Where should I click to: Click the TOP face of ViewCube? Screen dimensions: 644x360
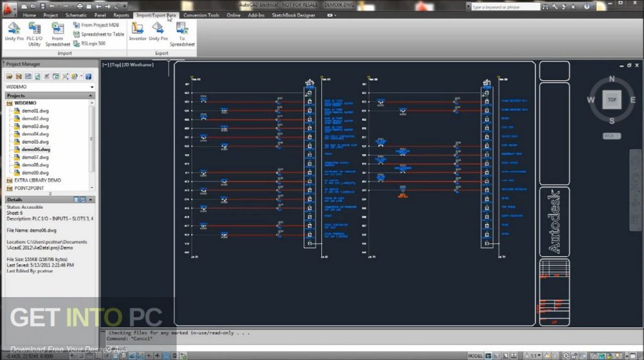611,100
